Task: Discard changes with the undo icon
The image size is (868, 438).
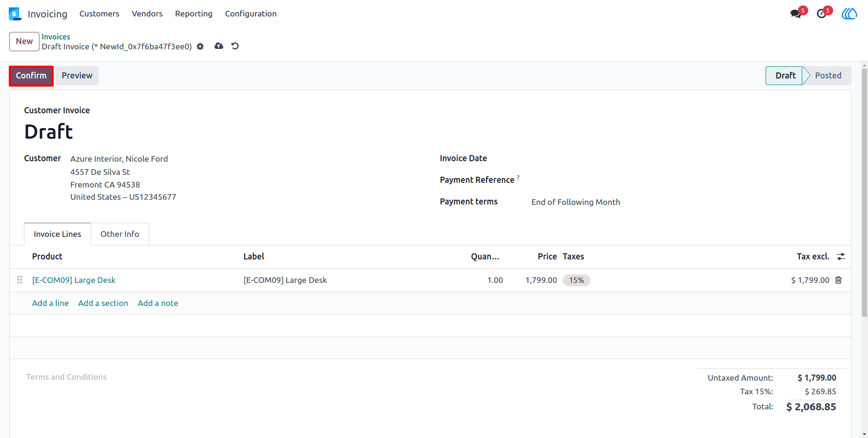Action: click(235, 46)
